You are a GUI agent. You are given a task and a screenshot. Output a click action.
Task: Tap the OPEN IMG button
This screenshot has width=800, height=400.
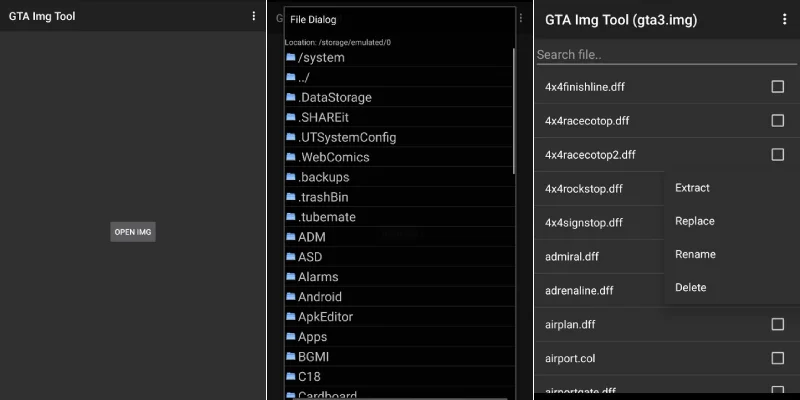click(133, 232)
